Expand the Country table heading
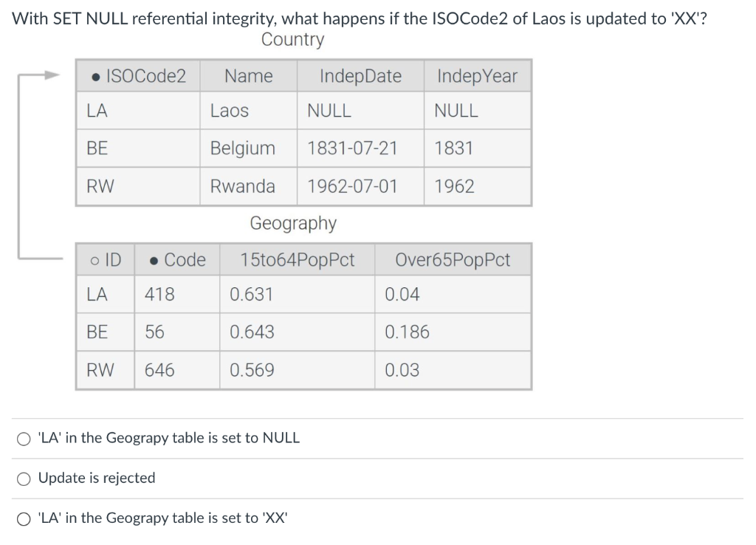 (x=292, y=40)
